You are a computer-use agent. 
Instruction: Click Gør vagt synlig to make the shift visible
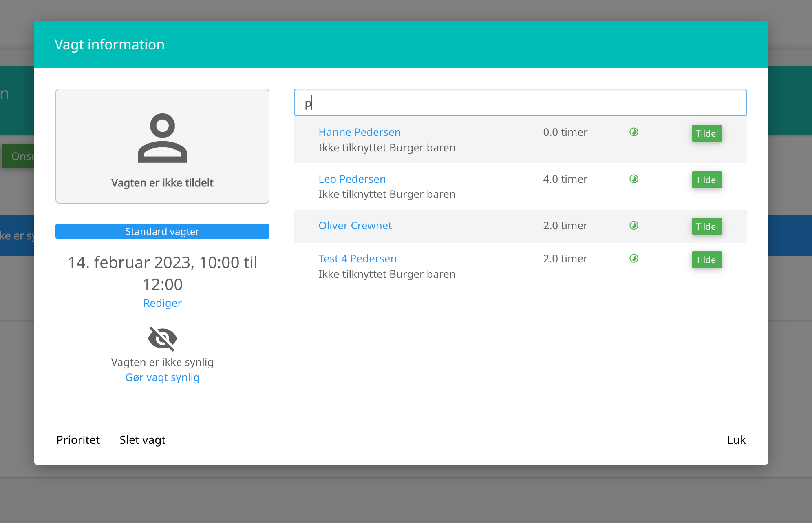tap(162, 377)
